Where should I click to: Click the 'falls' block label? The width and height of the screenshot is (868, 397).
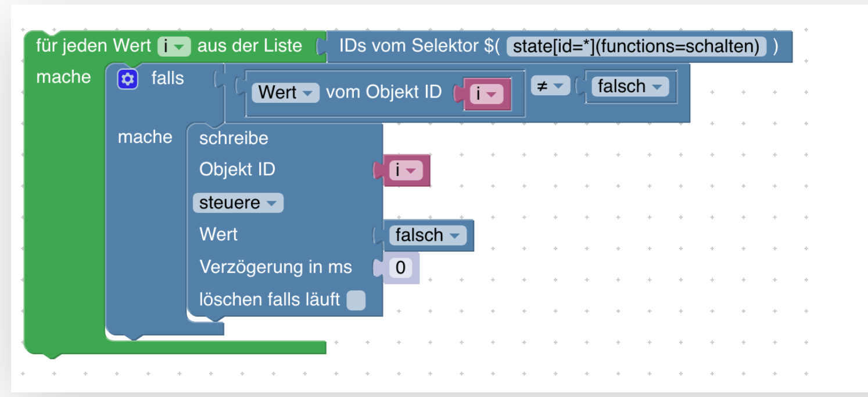[167, 78]
